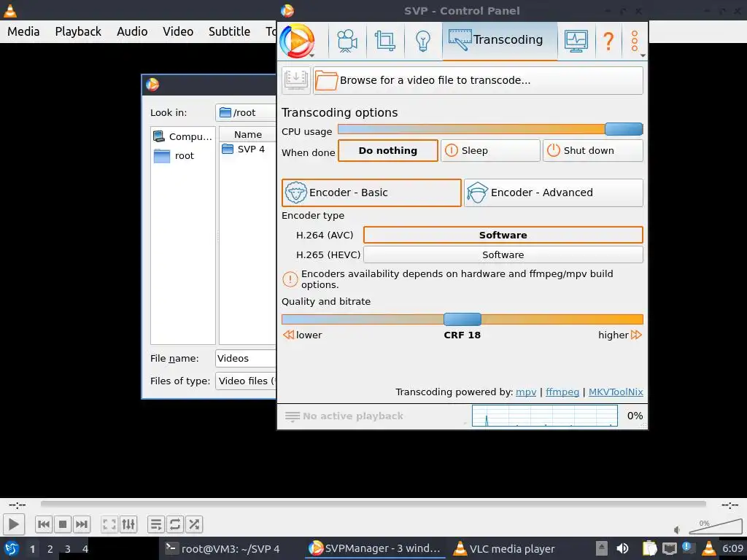
Task: Open VLC Subtitle menu
Action: pyautogui.click(x=229, y=31)
